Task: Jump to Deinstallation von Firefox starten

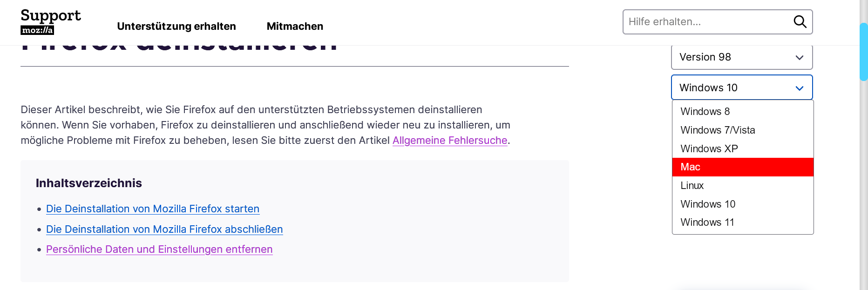Action: [x=153, y=209]
